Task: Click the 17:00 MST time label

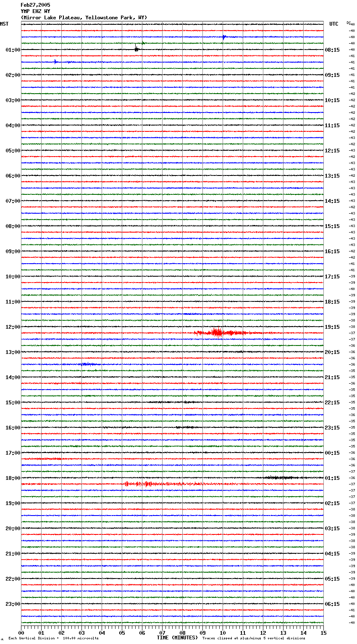Action: (13, 453)
